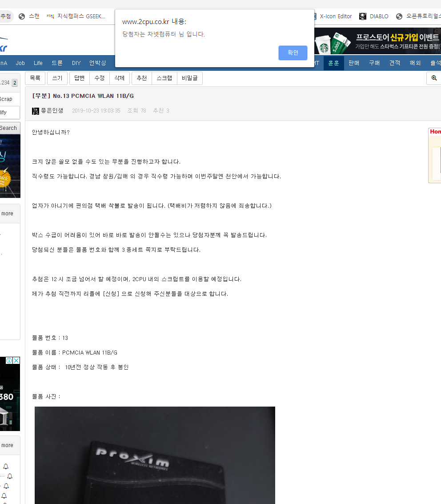Click the 쓰기 write button
This screenshot has height=504, width=441.
[57, 78]
